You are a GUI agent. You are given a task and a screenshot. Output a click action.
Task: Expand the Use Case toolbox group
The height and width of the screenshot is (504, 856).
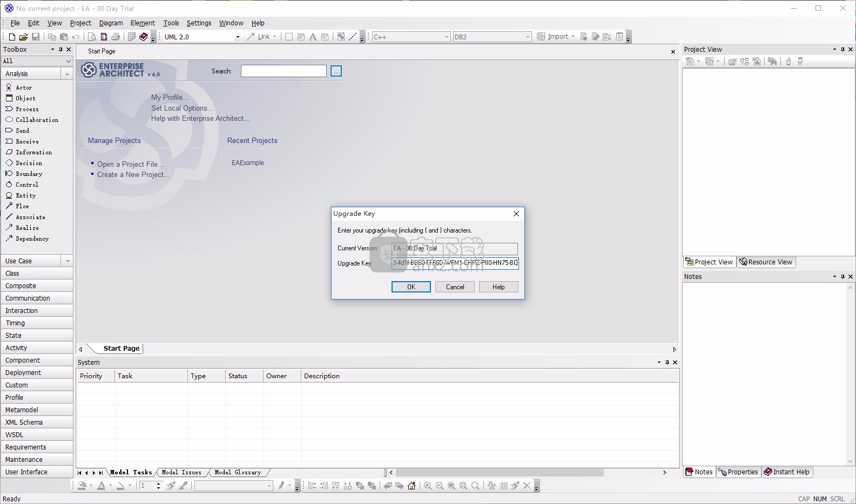[67, 261]
